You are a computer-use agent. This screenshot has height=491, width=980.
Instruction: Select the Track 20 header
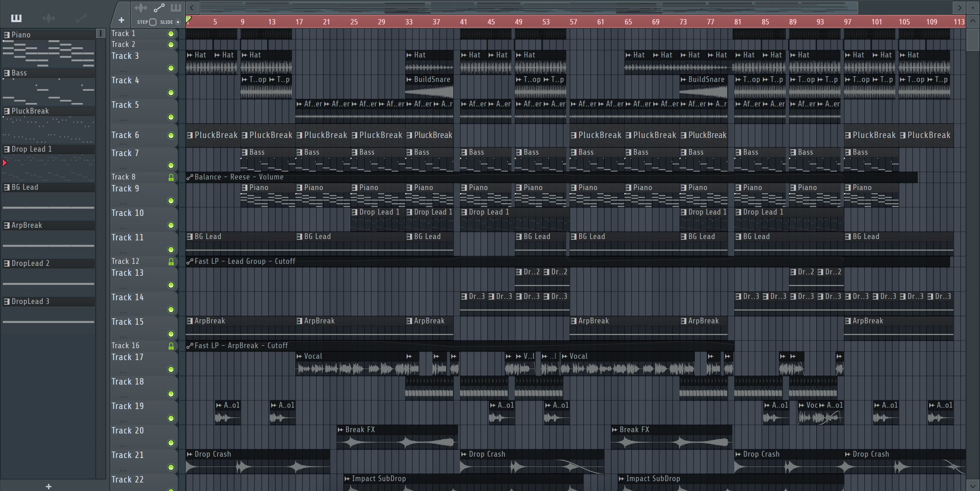(144, 437)
